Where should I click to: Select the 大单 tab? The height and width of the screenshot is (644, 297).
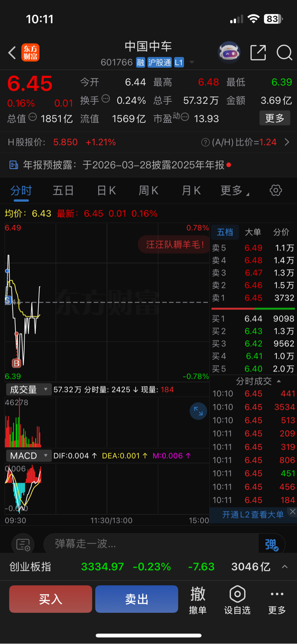coord(253,232)
